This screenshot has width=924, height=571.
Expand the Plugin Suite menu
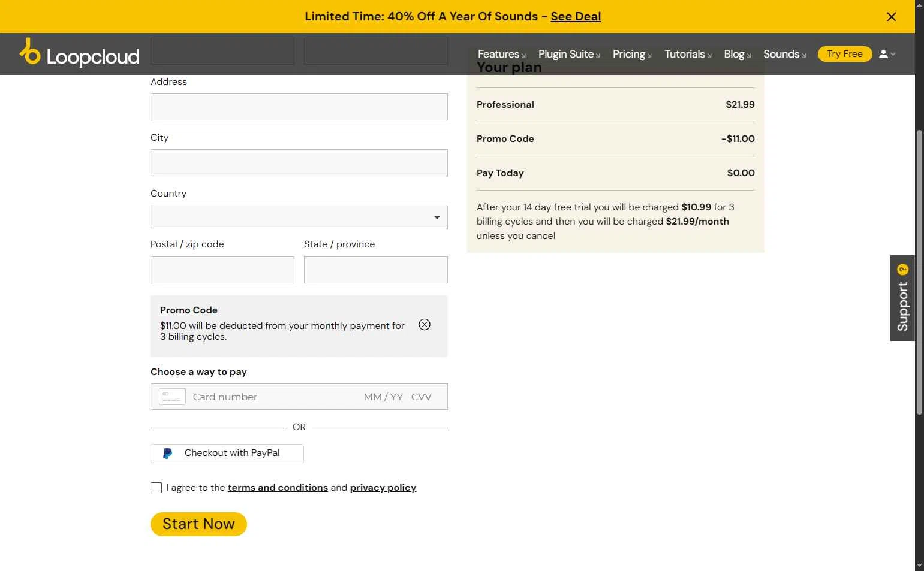point(569,54)
